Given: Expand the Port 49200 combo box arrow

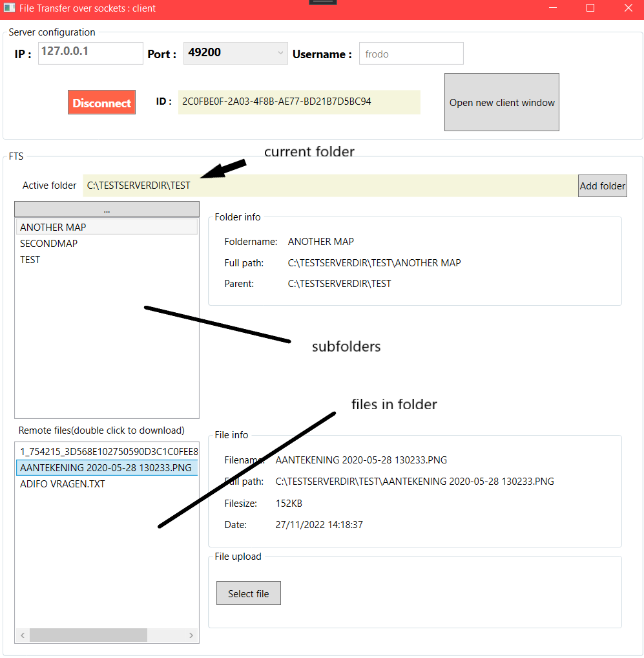Looking at the screenshot, I should pyautogui.click(x=280, y=53).
